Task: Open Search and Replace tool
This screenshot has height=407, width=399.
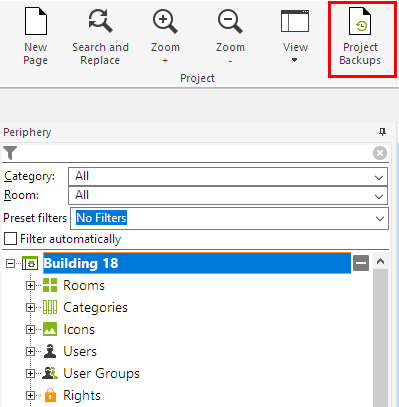Action: tap(100, 37)
